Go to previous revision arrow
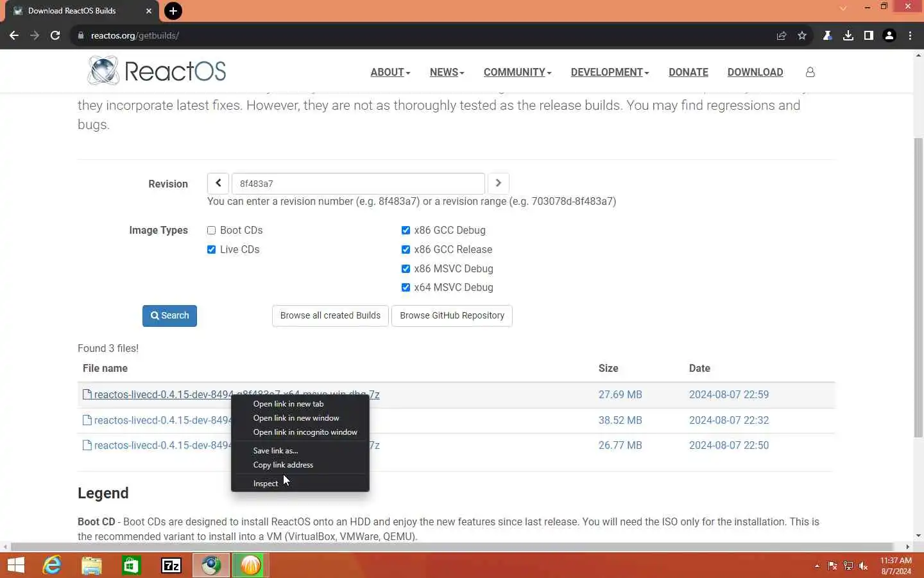Viewport: 924px width, 578px height. 218,183
